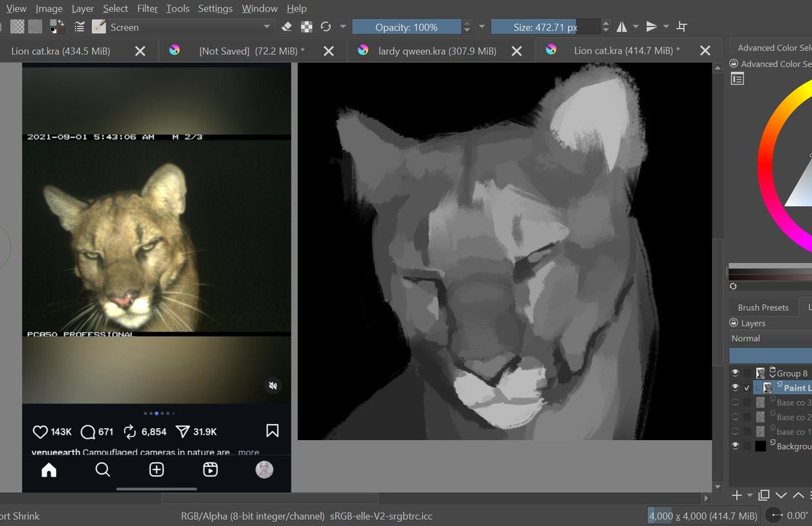This screenshot has width=812, height=526.
Task: Hide the Background layer with its eye toggle
Action: click(736, 446)
